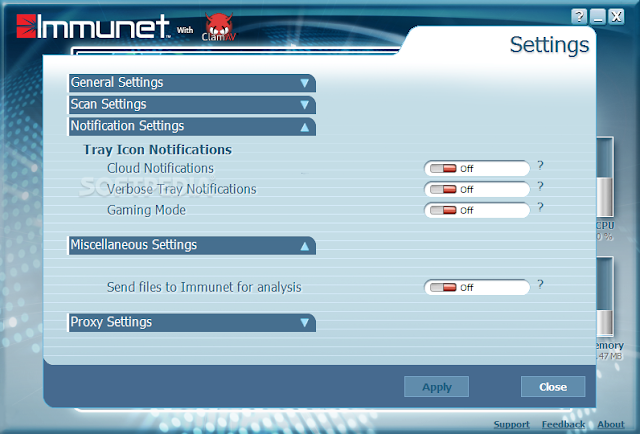Collapse the Miscellaneous Settings section
The height and width of the screenshot is (434, 640).
pos(192,245)
